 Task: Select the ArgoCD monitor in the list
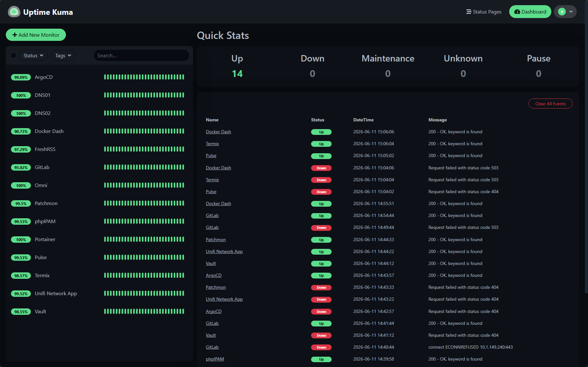tap(99, 77)
